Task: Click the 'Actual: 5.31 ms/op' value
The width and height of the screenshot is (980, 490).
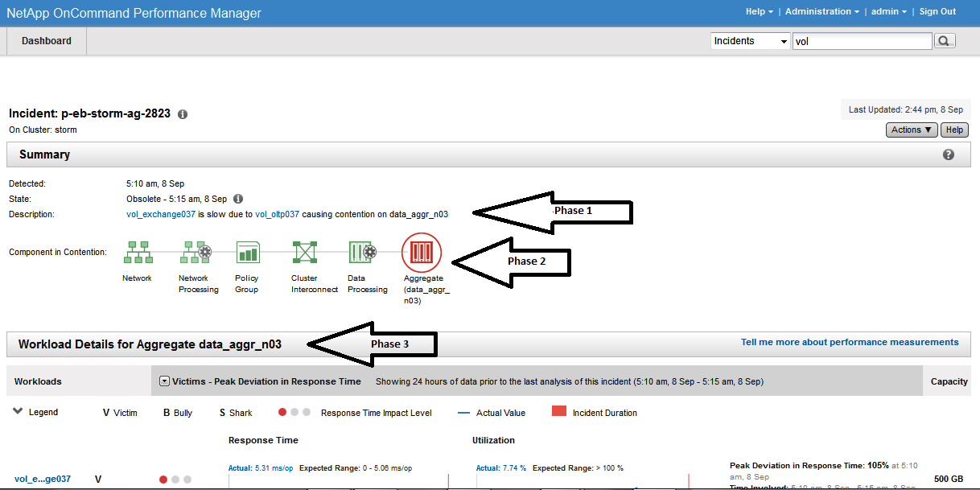Action: tap(261, 468)
